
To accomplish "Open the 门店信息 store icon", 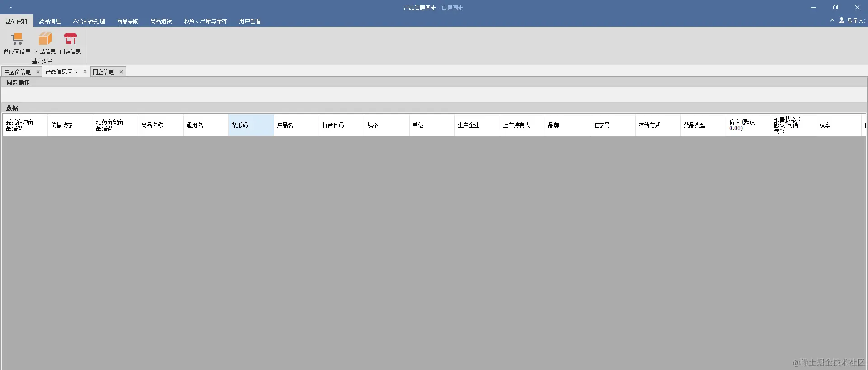I will pos(70,43).
